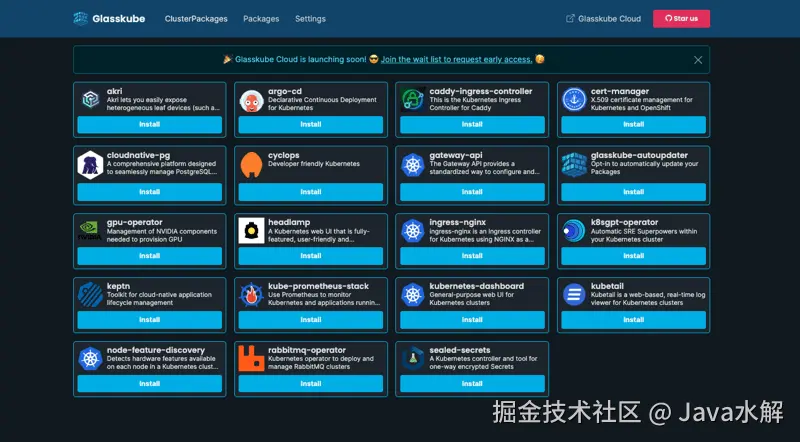Click the gpu-operator NVIDIA icon

click(90, 230)
